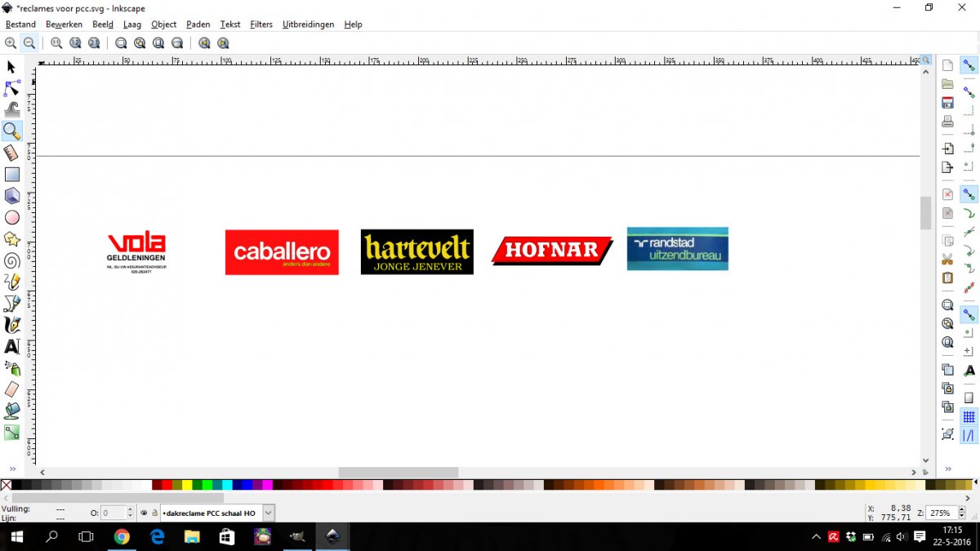Select the Spray tool
This screenshot has height=551, width=980.
pyautogui.click(x=11, y=368)
